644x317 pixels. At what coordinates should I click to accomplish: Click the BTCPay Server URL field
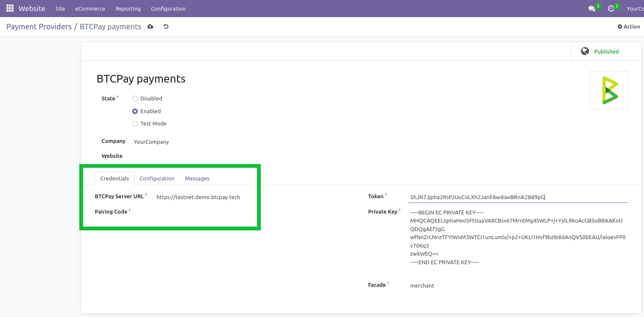click(x=198, y=197)
